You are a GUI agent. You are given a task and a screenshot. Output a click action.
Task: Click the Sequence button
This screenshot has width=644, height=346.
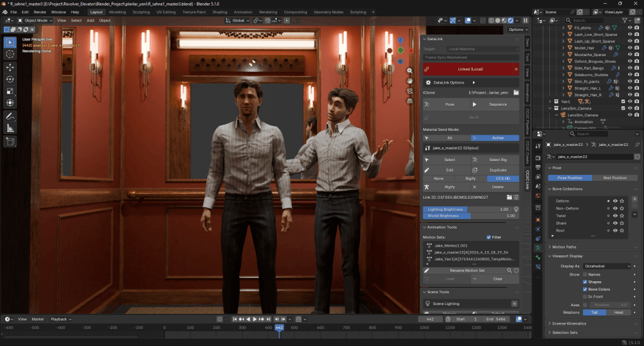495,104
